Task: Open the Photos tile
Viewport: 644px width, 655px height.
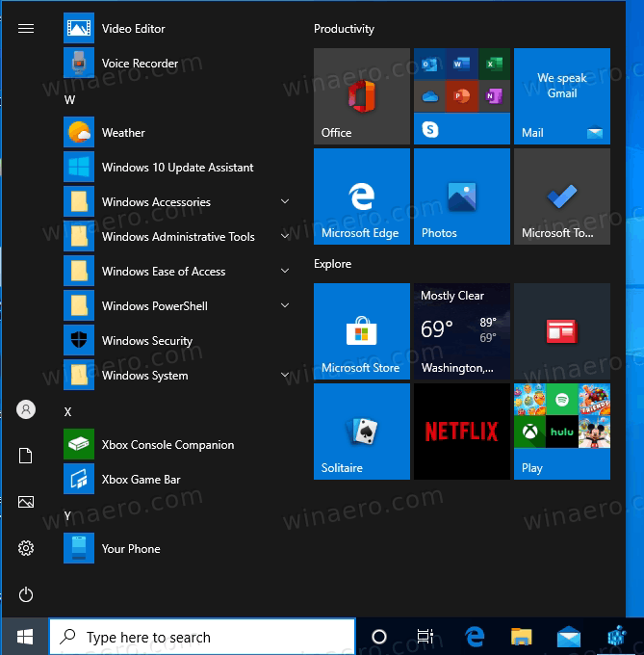Action: click(461, 196)
